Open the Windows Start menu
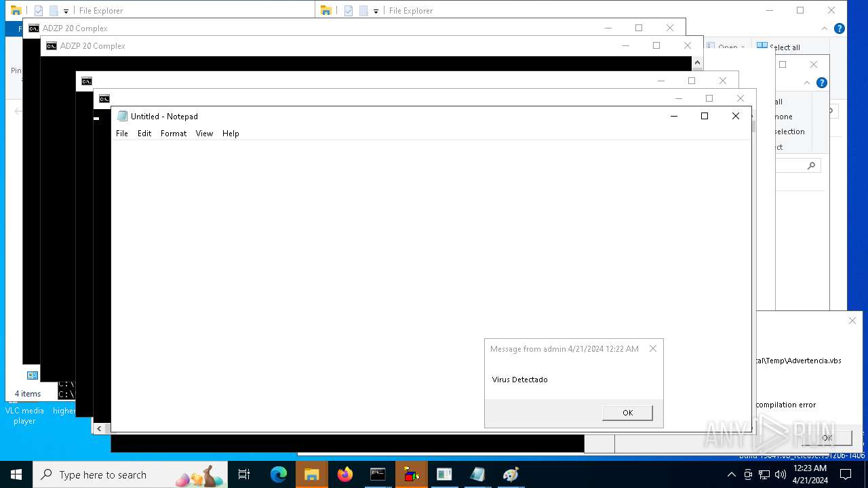Viewport: 868px width, 488px height. point(16,474)
